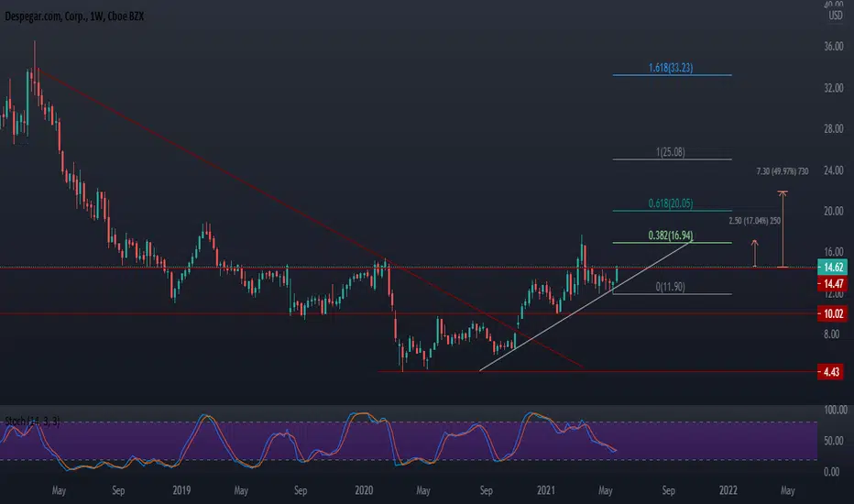Click the USD currency label on price axis
Viewport: 854px width, 504px height.
[836, 16]
